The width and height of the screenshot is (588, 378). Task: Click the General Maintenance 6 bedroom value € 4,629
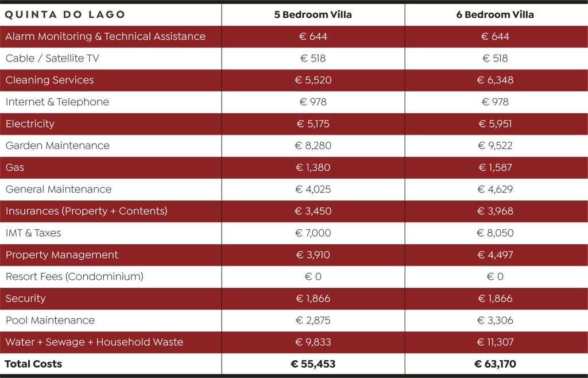coord(495,189)
